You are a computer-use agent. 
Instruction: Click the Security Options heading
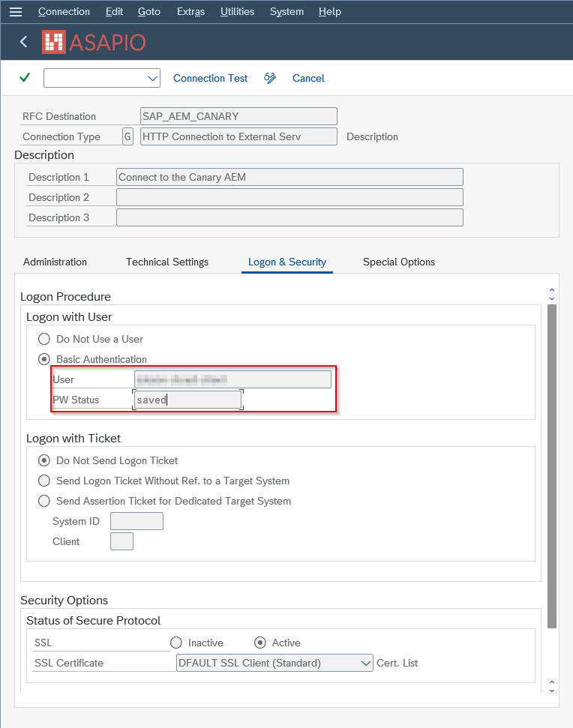64,601
